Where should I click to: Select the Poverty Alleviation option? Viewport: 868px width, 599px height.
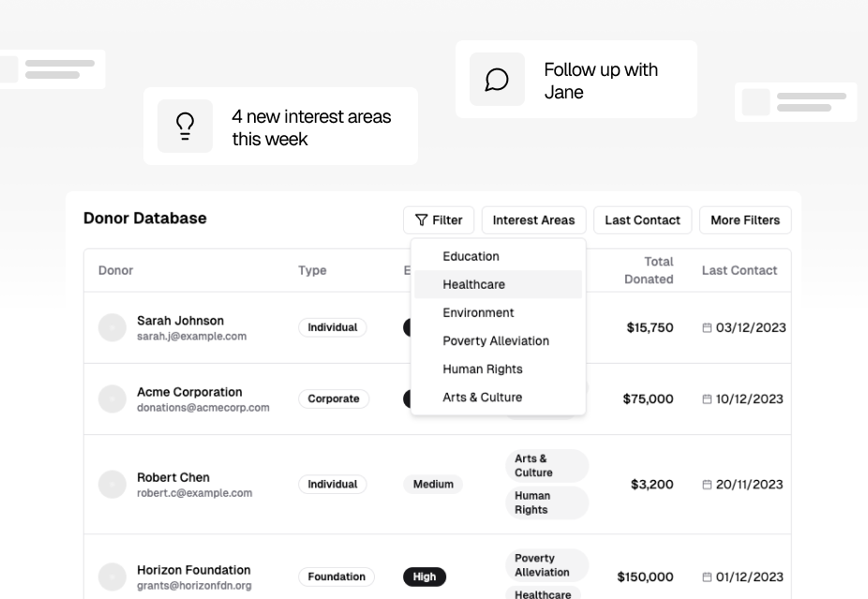[x=499, y=341]
